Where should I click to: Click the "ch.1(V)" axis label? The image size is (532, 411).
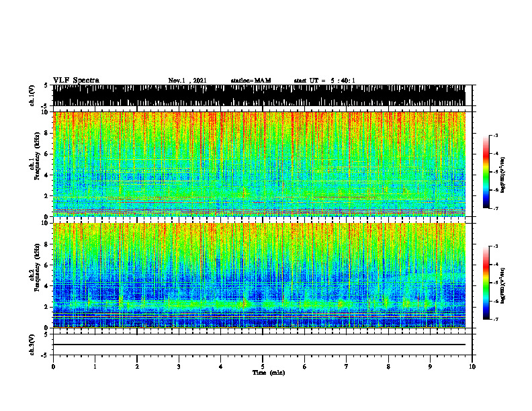(x=32, y=95)
